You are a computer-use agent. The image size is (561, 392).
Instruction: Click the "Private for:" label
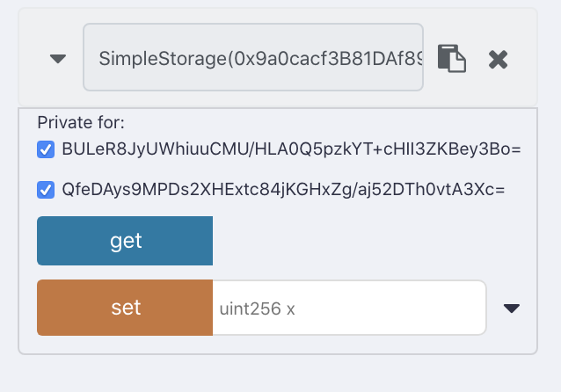81,122
